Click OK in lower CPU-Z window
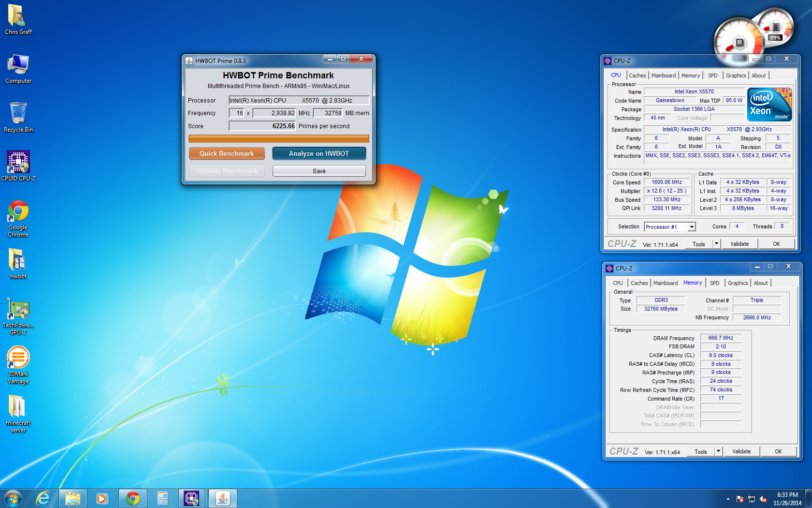The height and width of the screenshot is (508, 812). 778,452
